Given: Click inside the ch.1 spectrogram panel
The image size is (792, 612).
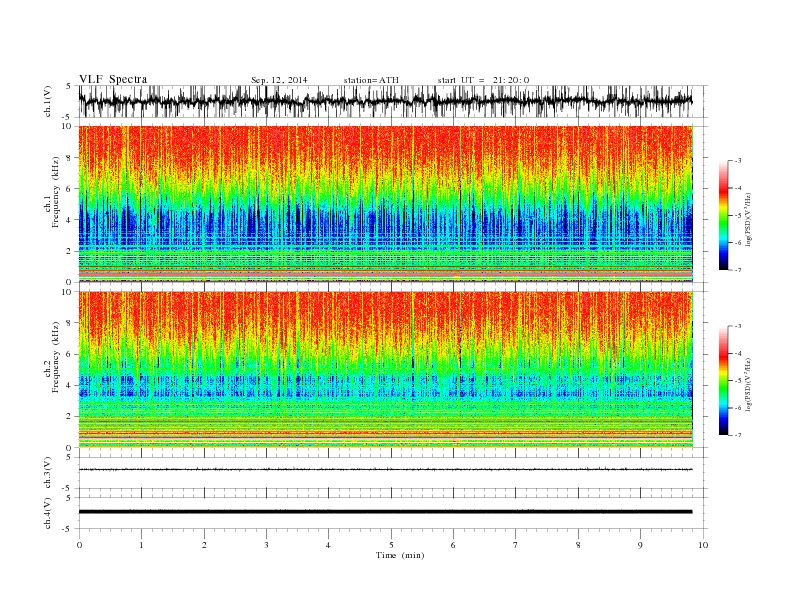Looking at the screenshot, I should 386,203.
